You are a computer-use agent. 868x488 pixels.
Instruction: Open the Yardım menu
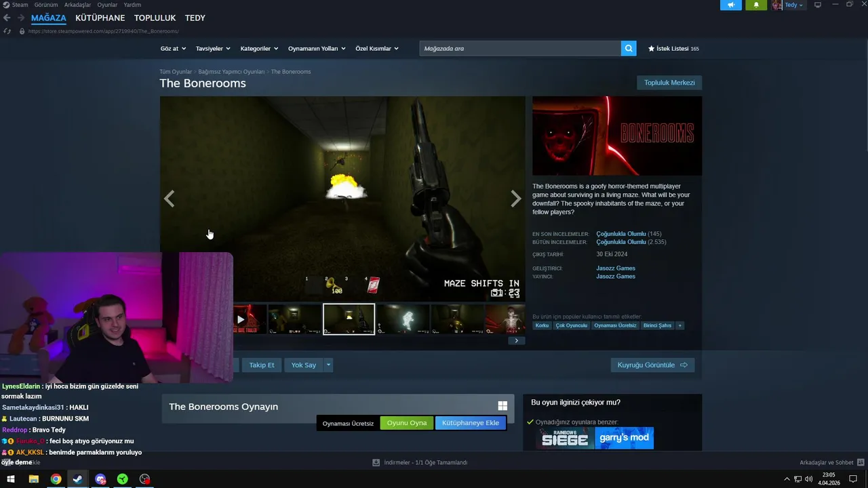pos(132,5)
